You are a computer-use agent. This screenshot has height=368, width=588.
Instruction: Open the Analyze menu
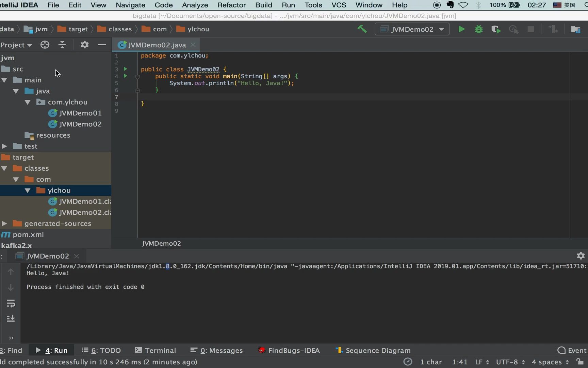point(195,5)
